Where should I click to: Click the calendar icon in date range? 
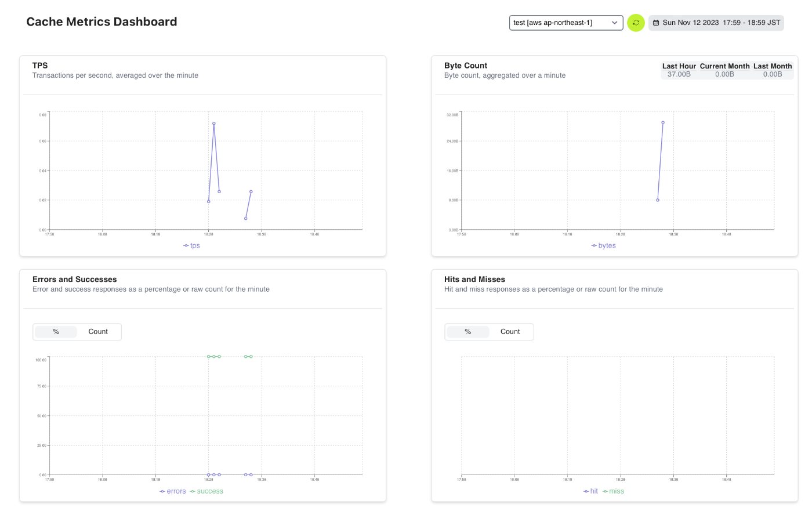click(x=656, y=23)
